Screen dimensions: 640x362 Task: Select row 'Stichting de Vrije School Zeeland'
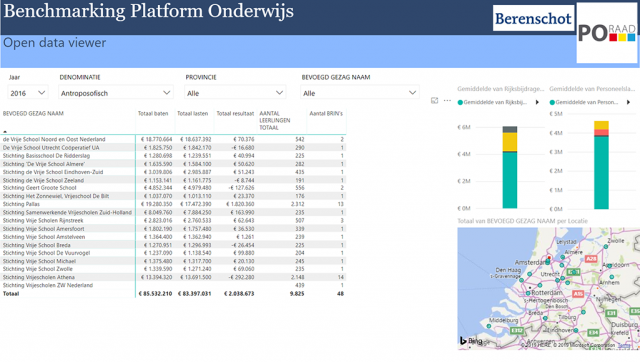click(x=173, y=180)
